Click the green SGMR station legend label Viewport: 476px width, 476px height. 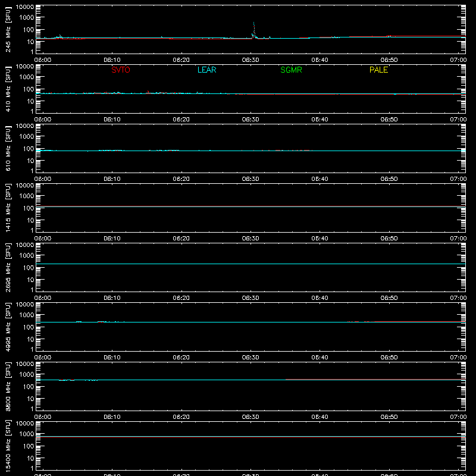(291, 70)
